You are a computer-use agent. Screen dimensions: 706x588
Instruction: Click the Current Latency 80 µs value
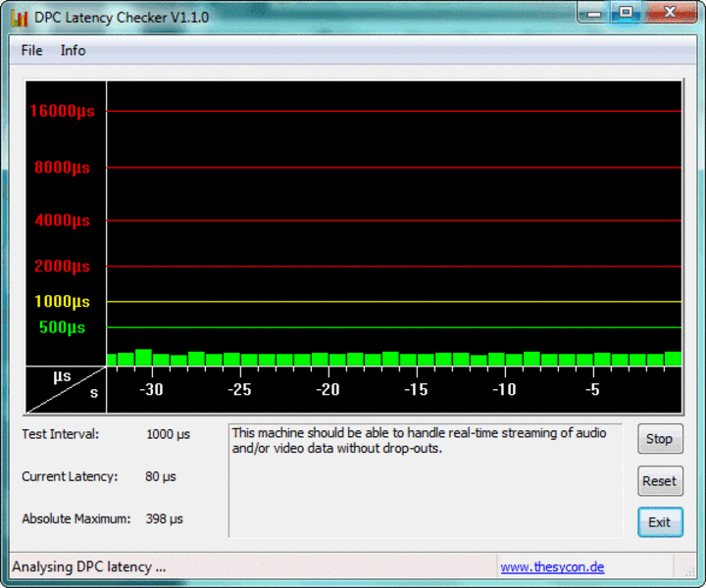point(161,476)
